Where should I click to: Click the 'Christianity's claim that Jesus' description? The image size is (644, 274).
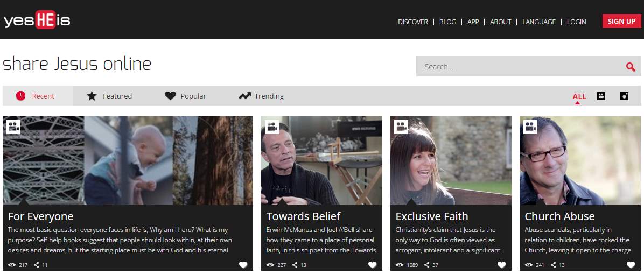coord(448,240)
